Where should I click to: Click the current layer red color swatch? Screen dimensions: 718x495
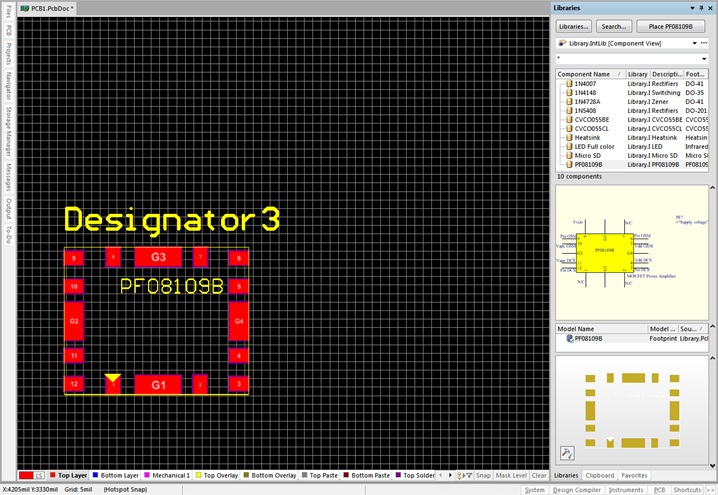click(x=26, y=476)
